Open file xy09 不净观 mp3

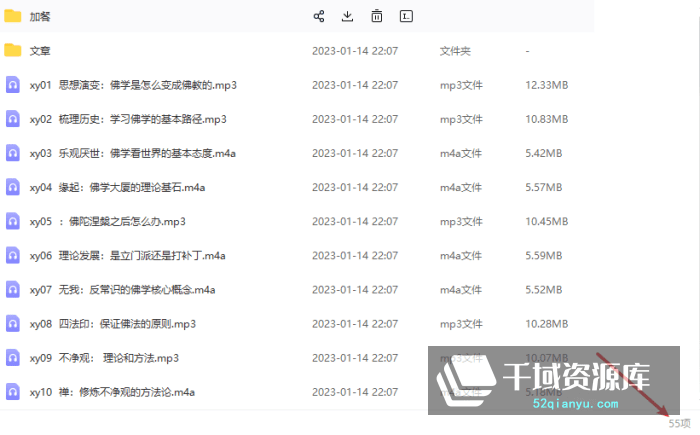tap(104, 358)
